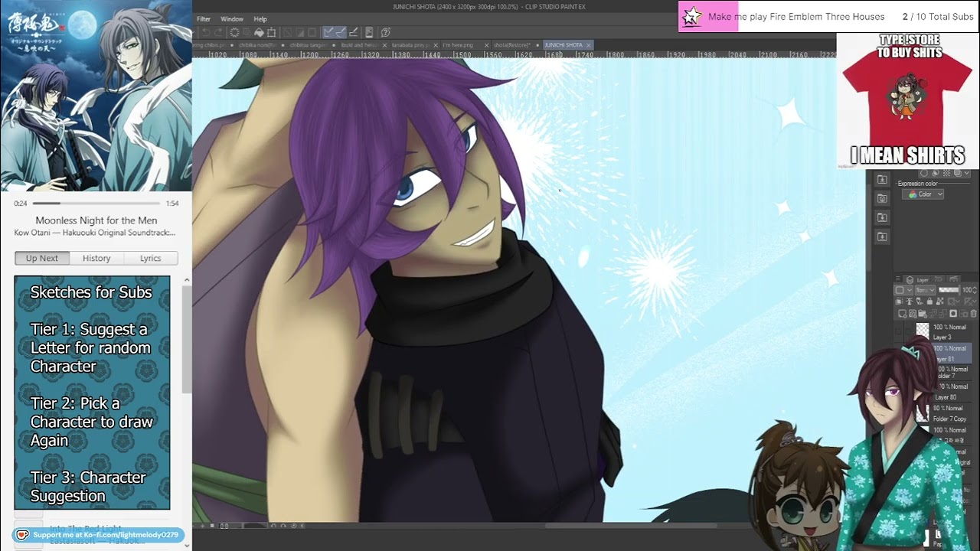Open the Clip Studio support help icon

(385, 32)
